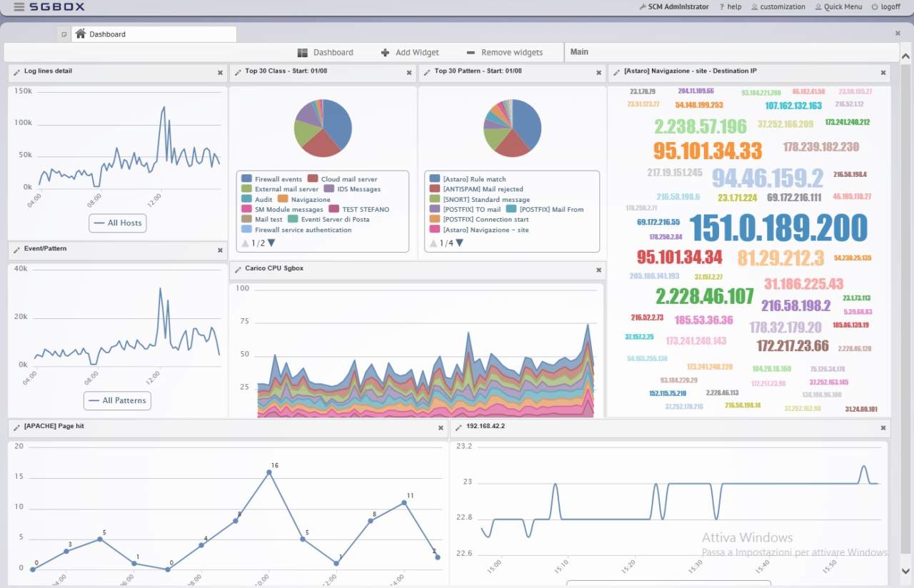Open the SGBOX hamburger menu
This screenshot has width=914, height=588.
(x=19, y=7)
